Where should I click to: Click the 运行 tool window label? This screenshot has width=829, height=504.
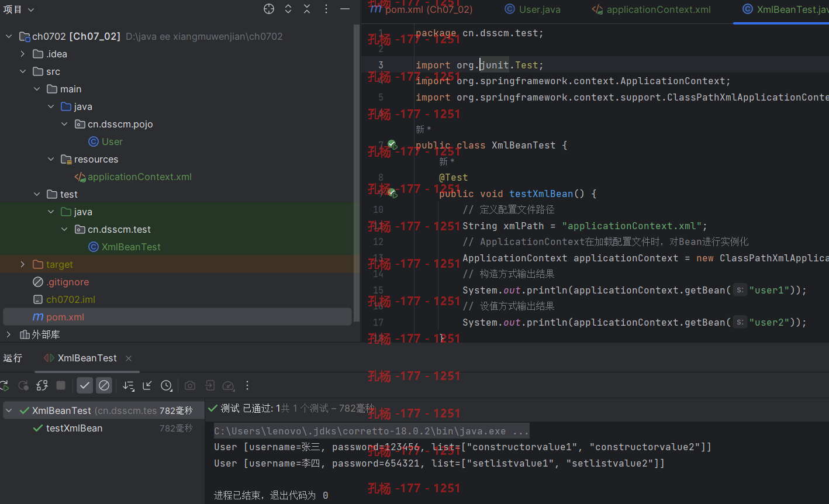(x=13, y=358)
